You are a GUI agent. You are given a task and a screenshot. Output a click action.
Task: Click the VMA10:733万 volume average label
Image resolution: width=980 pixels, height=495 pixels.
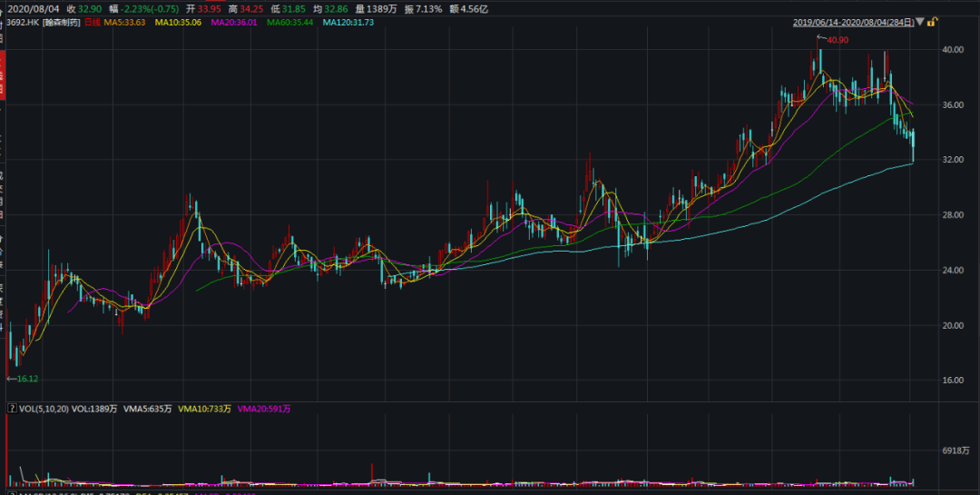(x=205, y=410)
